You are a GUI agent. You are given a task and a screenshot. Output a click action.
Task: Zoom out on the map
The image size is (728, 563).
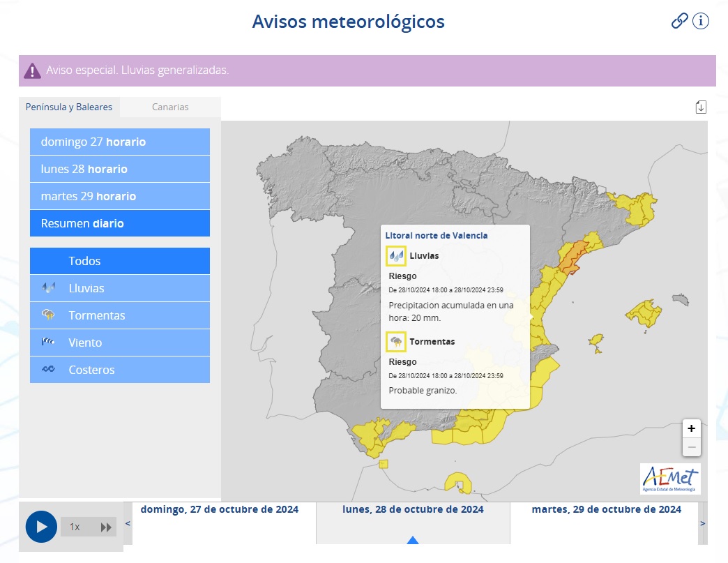[x=691, y=447]
